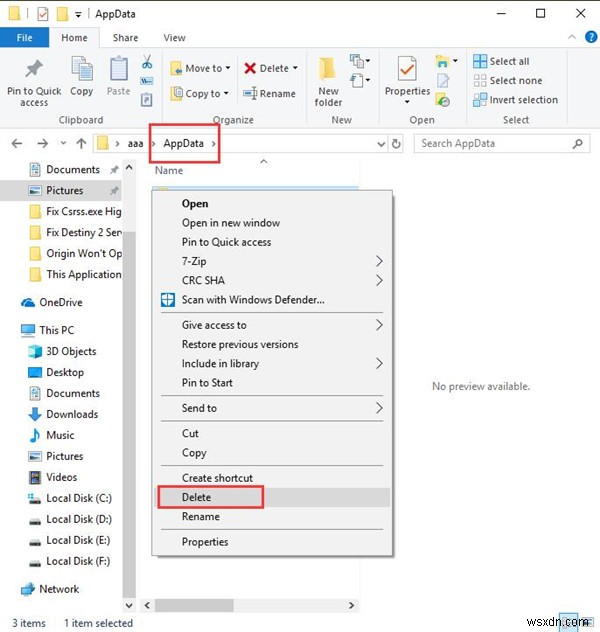Open OneDrive in the navigation pane
600x632 pixels.
pyautogui.click(x=52, y=302)
